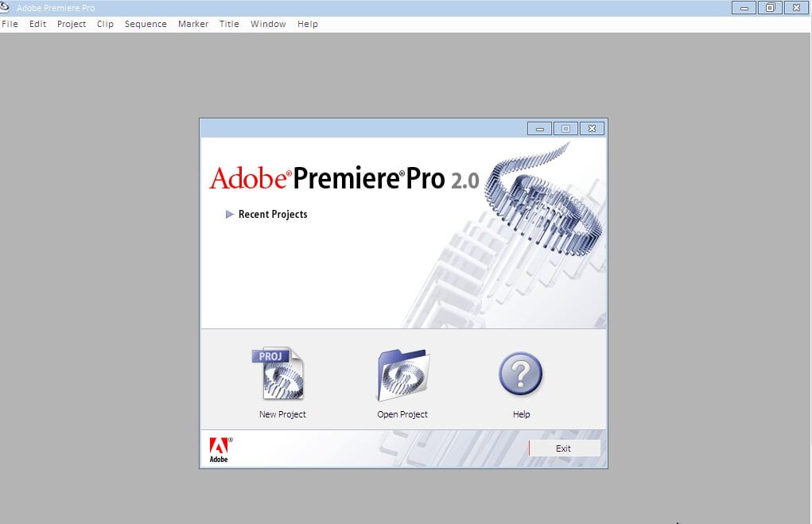Open the File menu
Viewport: 812px width, 524px height.
coord(10,24)
